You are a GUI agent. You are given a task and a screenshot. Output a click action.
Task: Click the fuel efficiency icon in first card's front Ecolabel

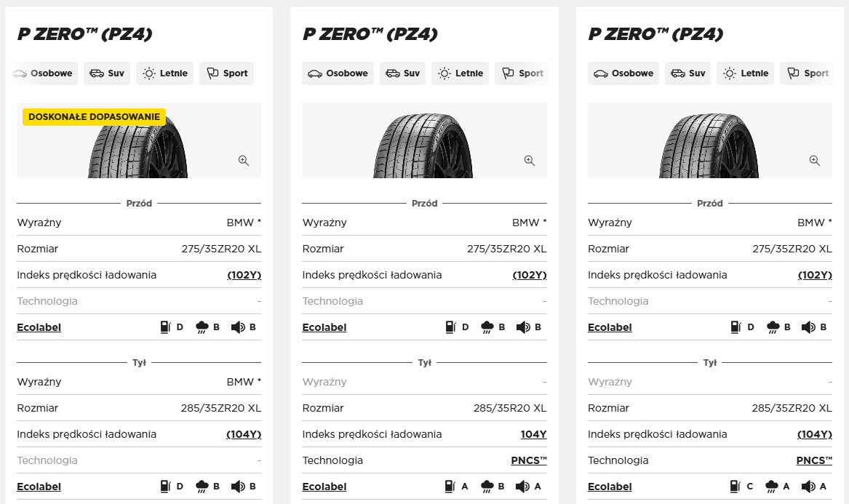click(166, 327)
